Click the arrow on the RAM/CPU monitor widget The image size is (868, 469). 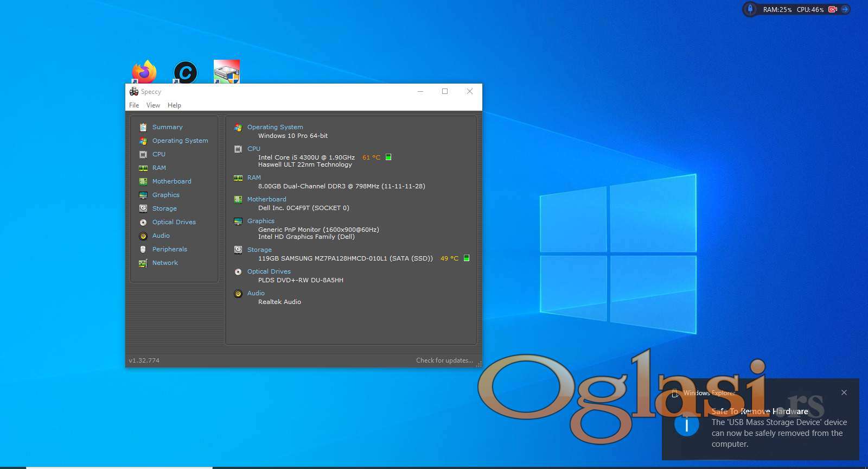(845, 9)
